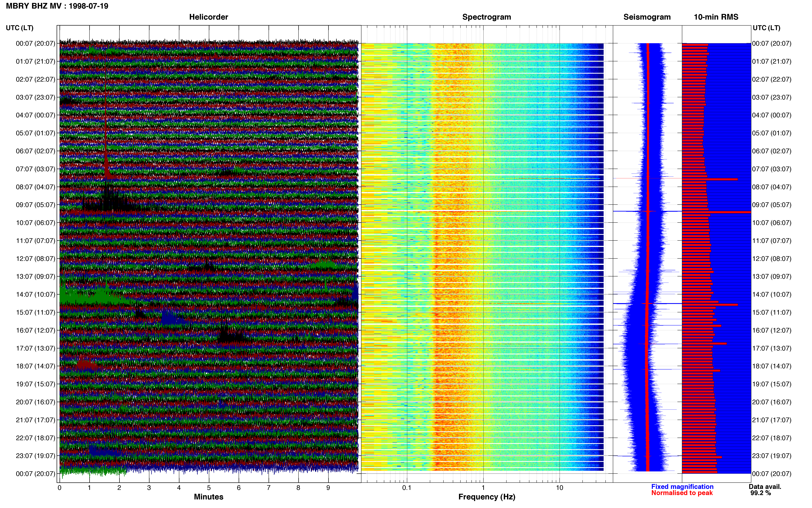Click the helicorder's '10:07 (06:07)' time label
The width and height of the screenshot is (812, 508).
coord(35,223)
